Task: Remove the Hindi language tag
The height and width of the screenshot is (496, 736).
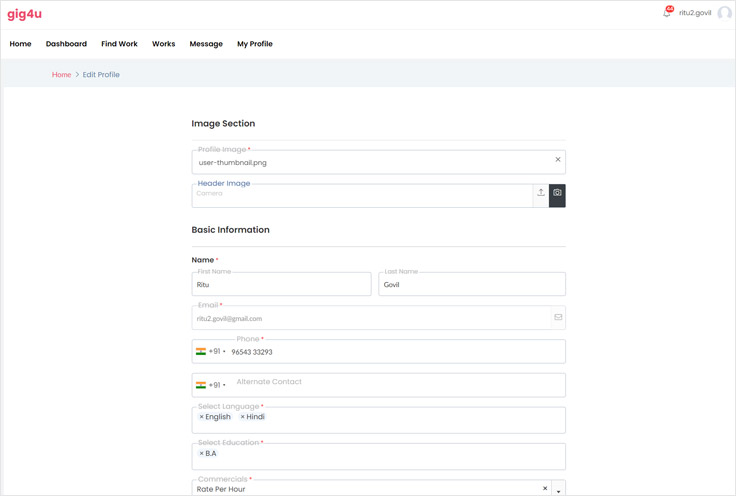Action: (242, 417)
